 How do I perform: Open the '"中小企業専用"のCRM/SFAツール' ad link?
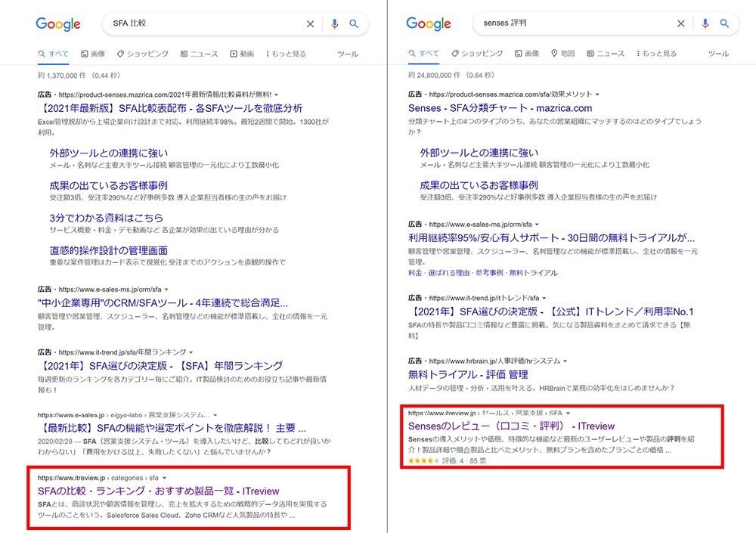click(x=163, y=303)
